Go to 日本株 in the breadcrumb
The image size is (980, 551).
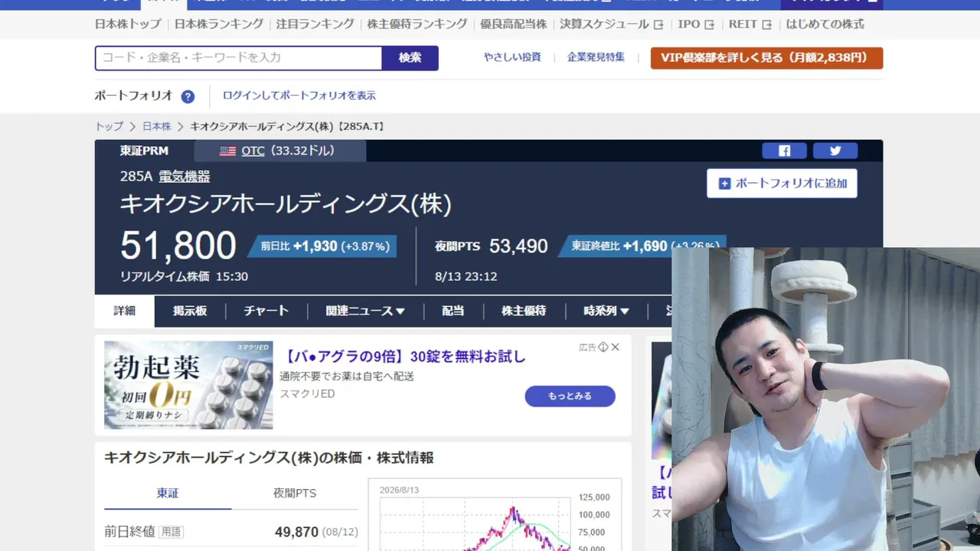pyautogui.click(x=157, y=126)
